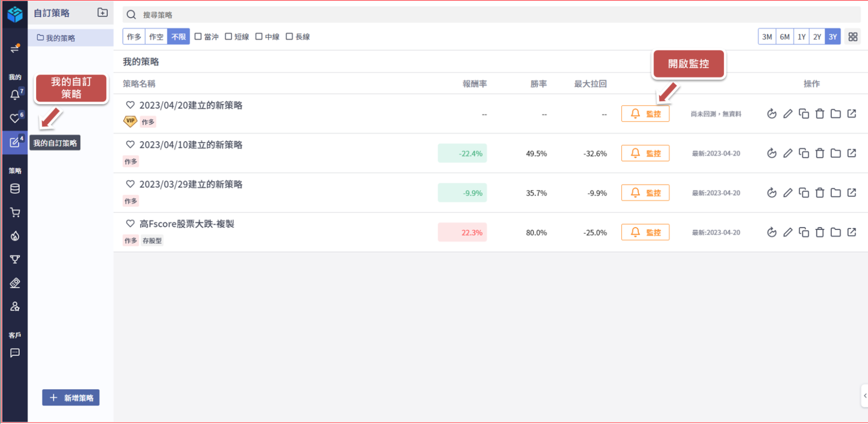This screenshot has height=424, width=868.
Task: Select the 不限 filter tab
Action: point(178,37)
